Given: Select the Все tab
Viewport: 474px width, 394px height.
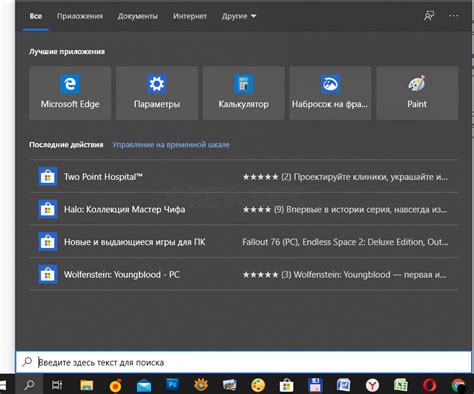Looking at the screenshot, I should coord(36,16).
